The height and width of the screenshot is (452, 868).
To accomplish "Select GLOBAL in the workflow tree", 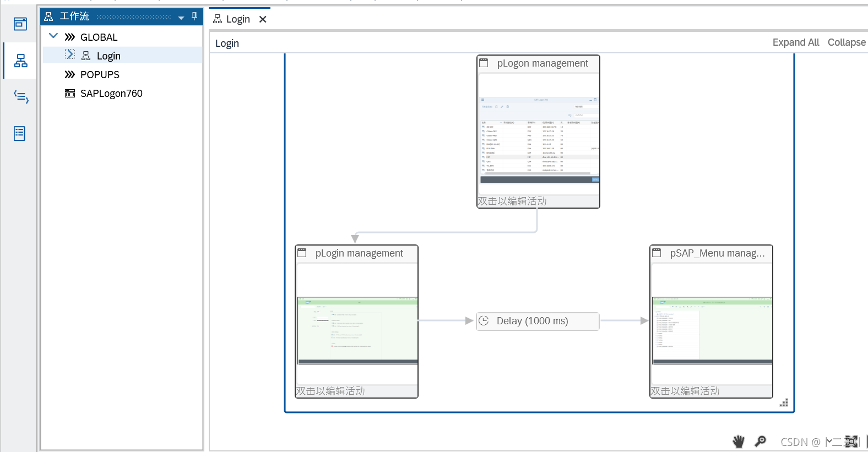I will pos(99,37).
